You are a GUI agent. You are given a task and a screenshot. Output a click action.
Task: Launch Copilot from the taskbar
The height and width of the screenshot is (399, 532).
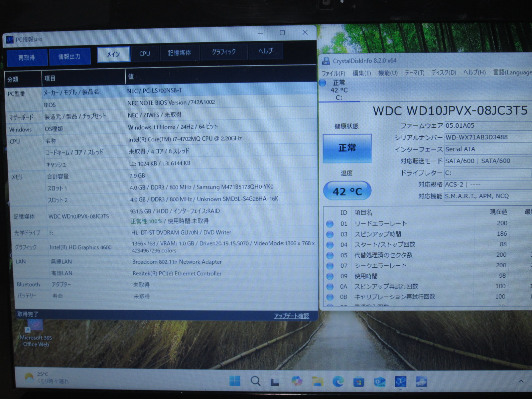pos(296,381)
